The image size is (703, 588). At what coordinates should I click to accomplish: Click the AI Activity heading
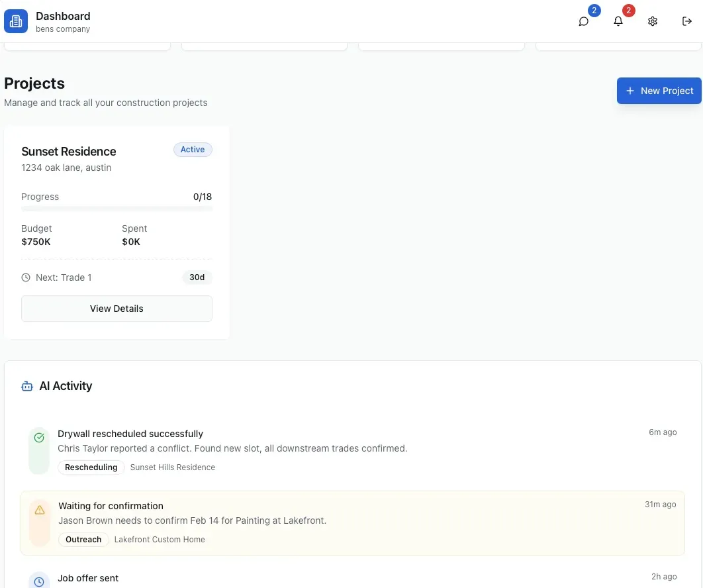click(x=66, y=386)
